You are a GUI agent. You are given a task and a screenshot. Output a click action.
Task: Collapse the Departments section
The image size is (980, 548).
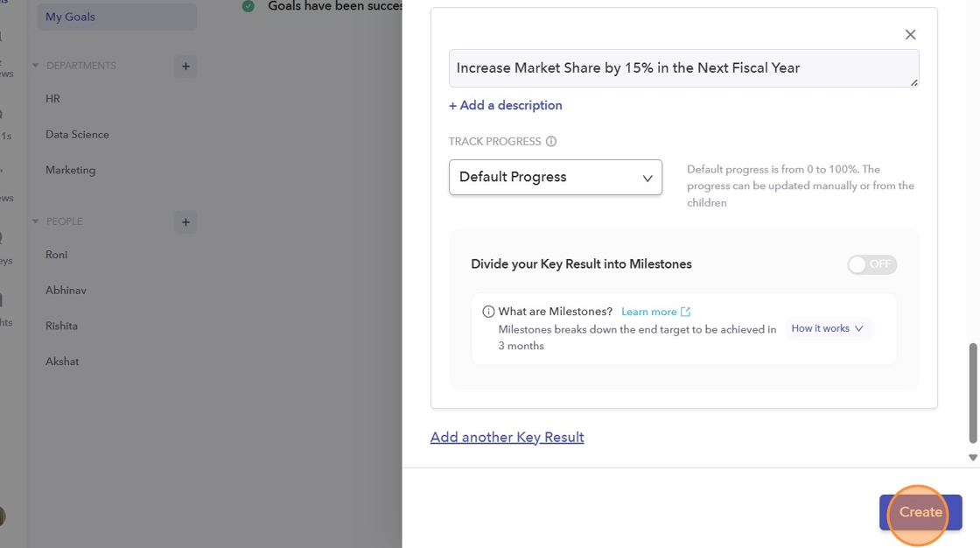[x=36, y=67]
